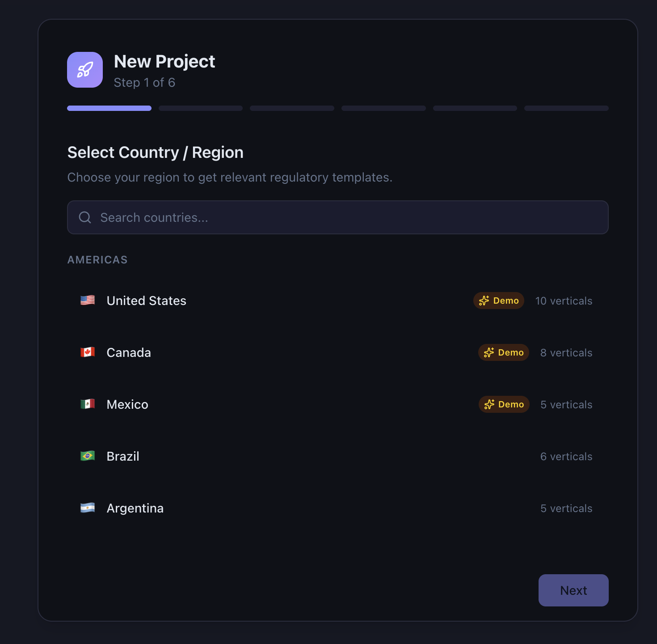Jump to the second progress step segment

point(201,108)
